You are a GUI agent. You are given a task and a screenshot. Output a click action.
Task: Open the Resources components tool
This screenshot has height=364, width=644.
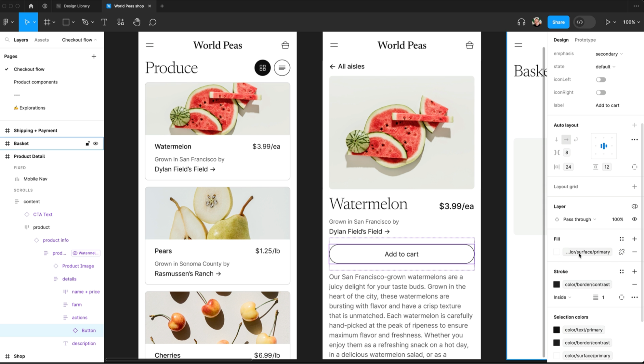pos(120,22)
